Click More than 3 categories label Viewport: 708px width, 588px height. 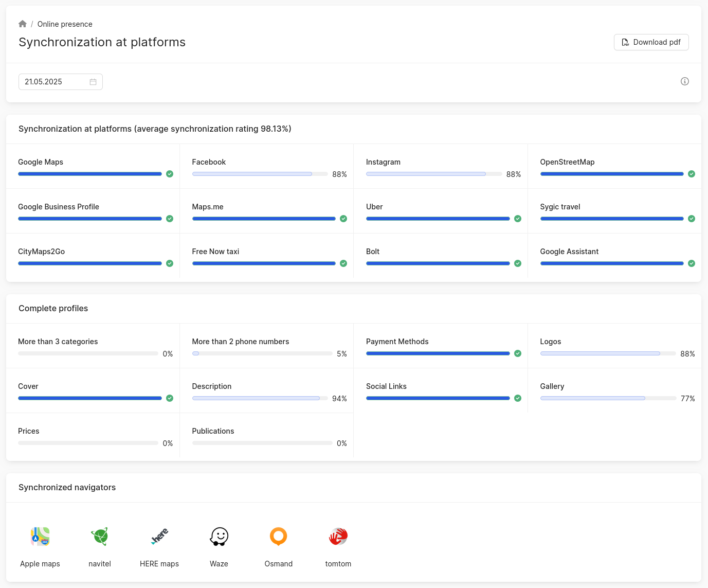58,342
